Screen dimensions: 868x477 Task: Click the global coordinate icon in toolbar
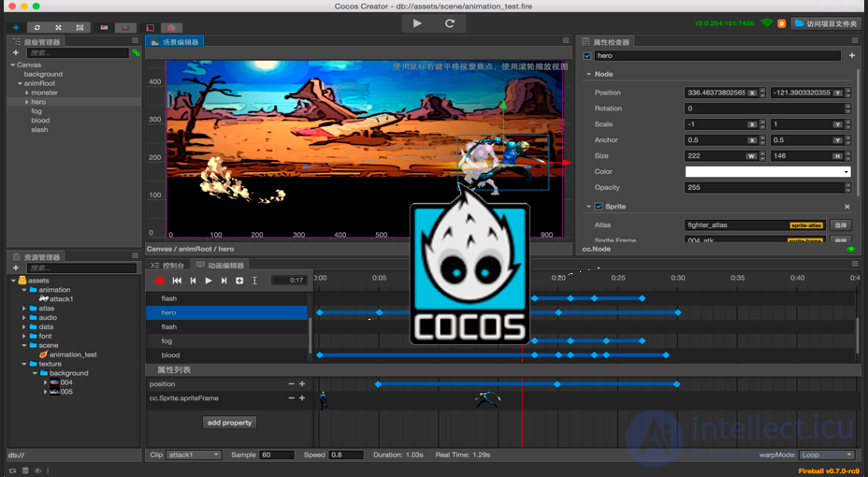(171, 28)
